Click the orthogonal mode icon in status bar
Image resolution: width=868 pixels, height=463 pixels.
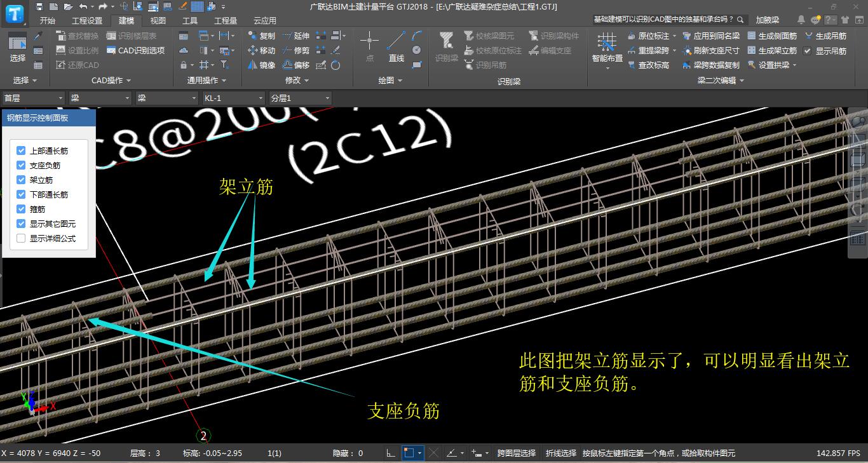tap(391, 453)
